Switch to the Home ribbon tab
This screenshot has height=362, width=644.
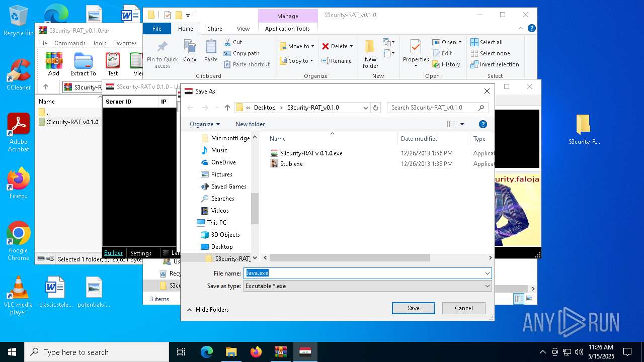click(x=185, y=29)
